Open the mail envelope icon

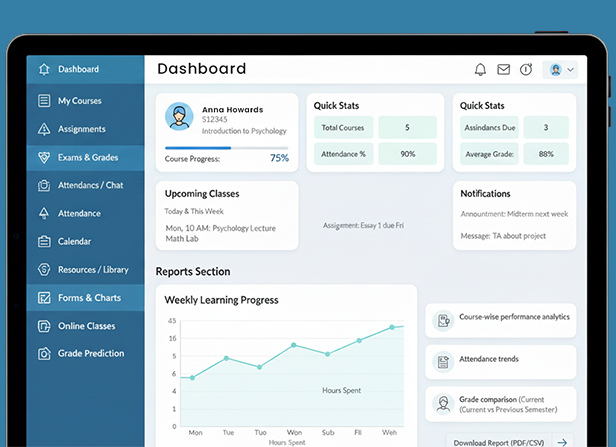[504, 70]
